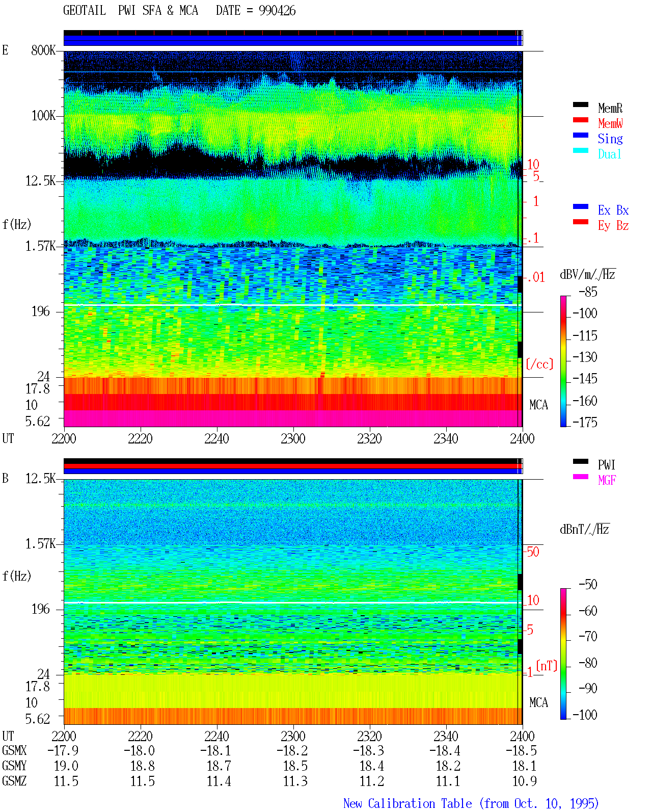This screenshot has height=812, width=652.
Task: Click the Ex Bx legend label
Action: coord(613,210)
